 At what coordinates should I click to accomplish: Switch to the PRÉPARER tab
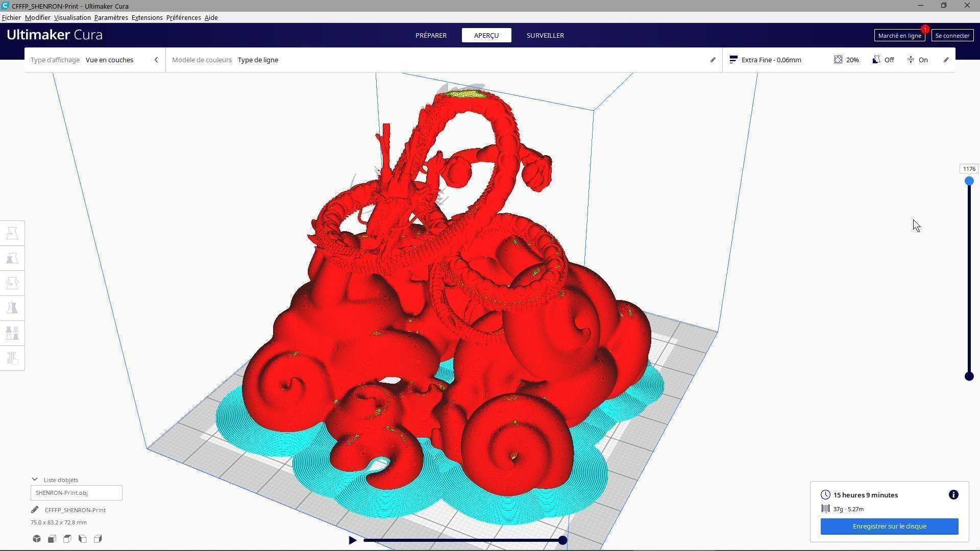(x=431, y=35)
